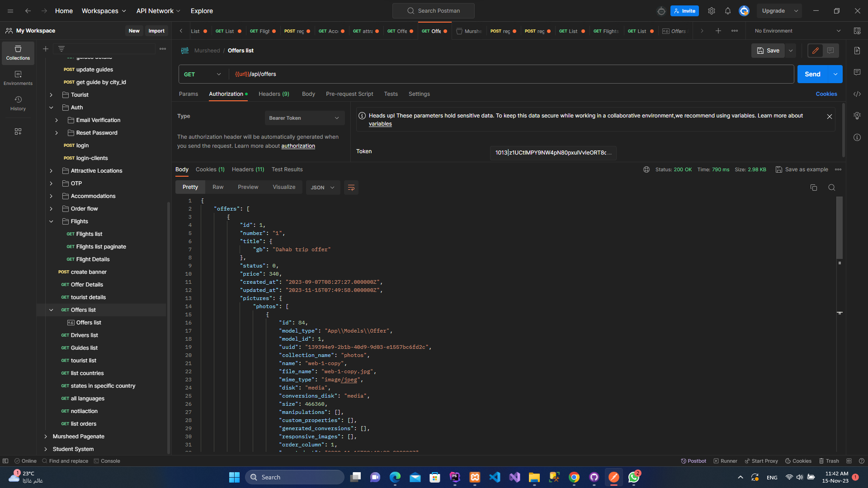
Task: Open the Bearer Token type dropdown
Action: coord(304,118)
